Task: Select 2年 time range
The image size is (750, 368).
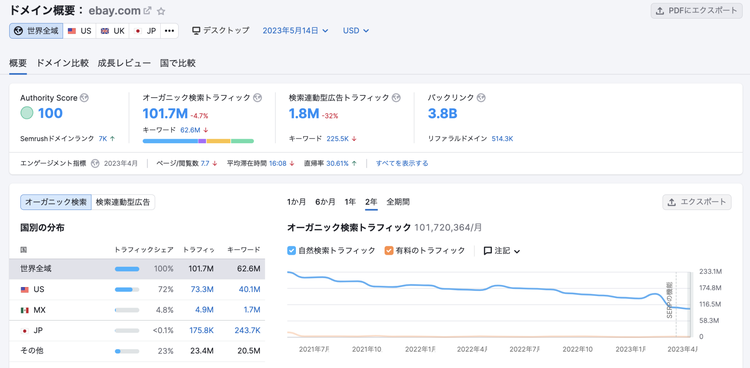Action: click(371, 202)
